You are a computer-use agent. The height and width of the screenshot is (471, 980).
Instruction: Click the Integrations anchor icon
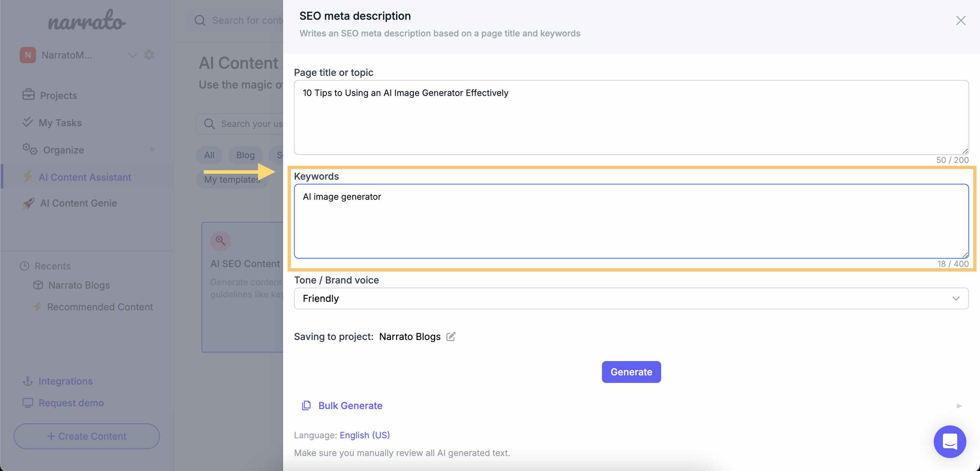[x=28, y=381]
